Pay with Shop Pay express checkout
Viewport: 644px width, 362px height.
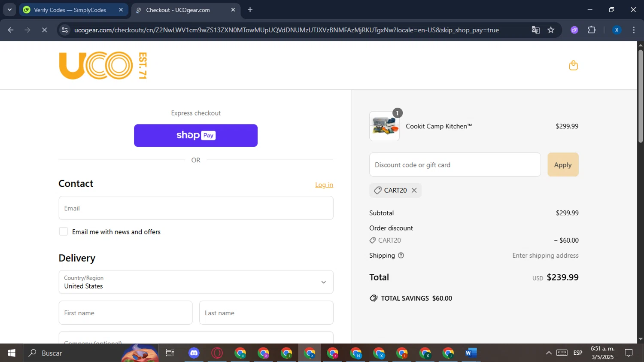[x=196, y=136]
